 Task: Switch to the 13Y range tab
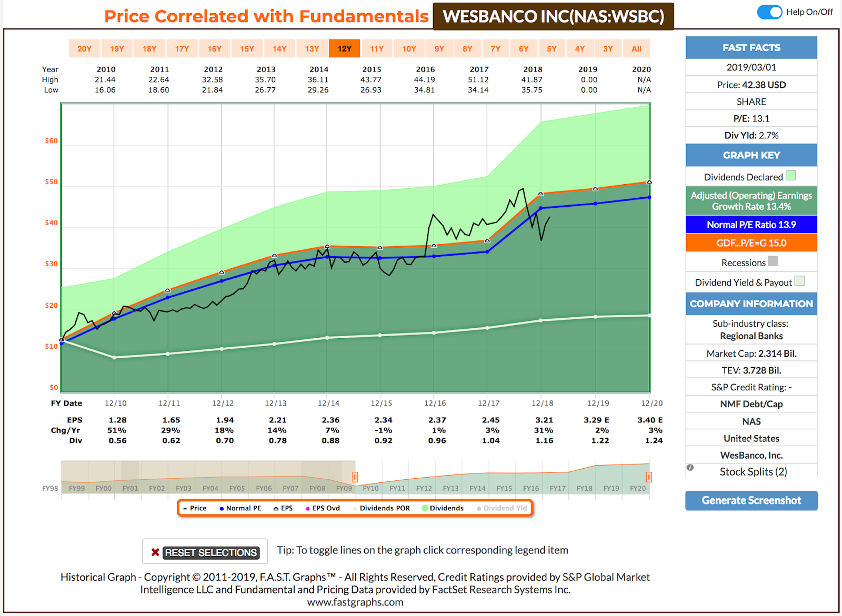coord(312,48)
